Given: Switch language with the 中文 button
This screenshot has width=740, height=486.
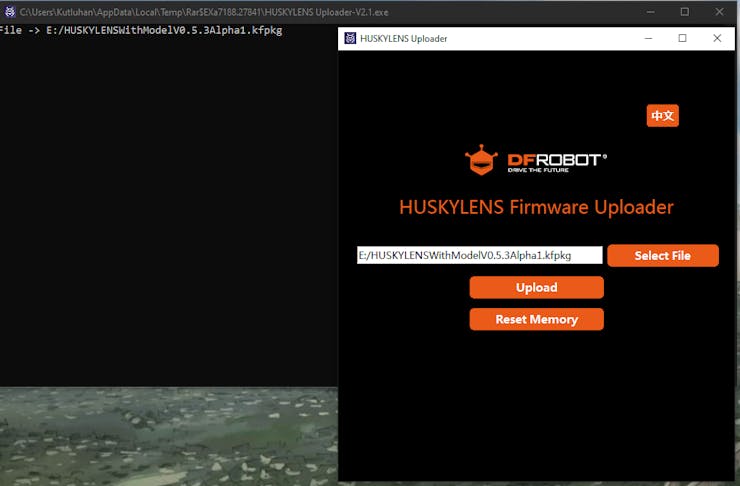Looking at the screenshot, I should pos(662,116).
